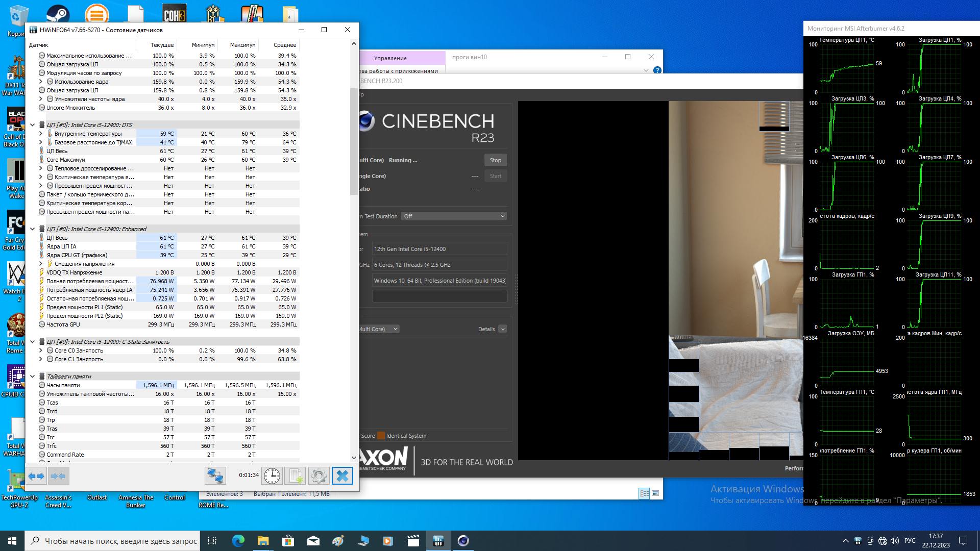Open Microsoft Edge from the taskbar
The height and width of the screenshot is (551, 980).
click(x=238, y=541)
